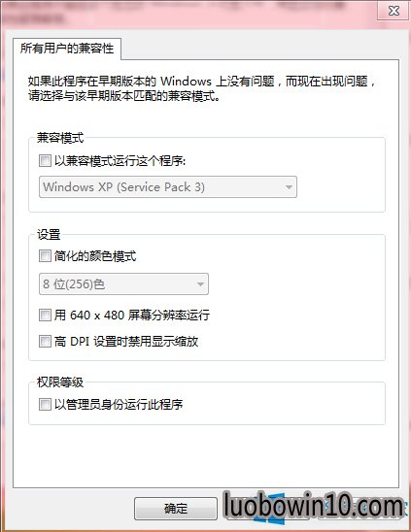Click the 确定 button
The height and width of the screenshot is (532, 411).
tap(176, 509)
